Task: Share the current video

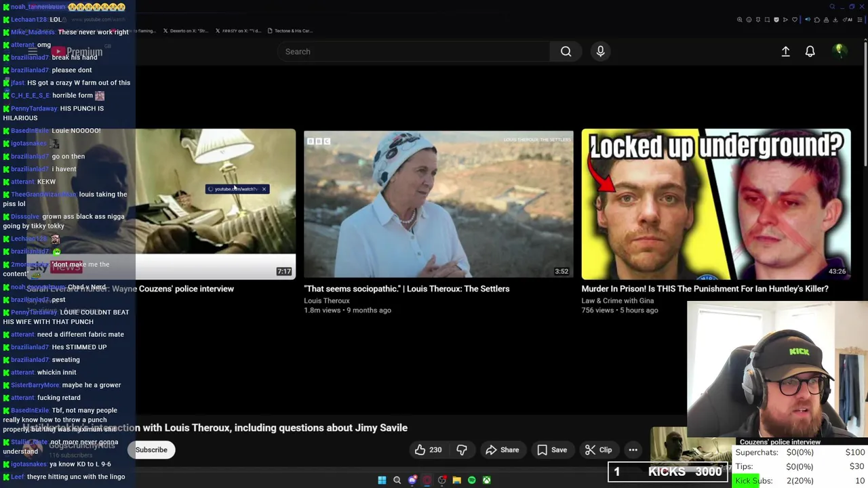Action: 502,450
